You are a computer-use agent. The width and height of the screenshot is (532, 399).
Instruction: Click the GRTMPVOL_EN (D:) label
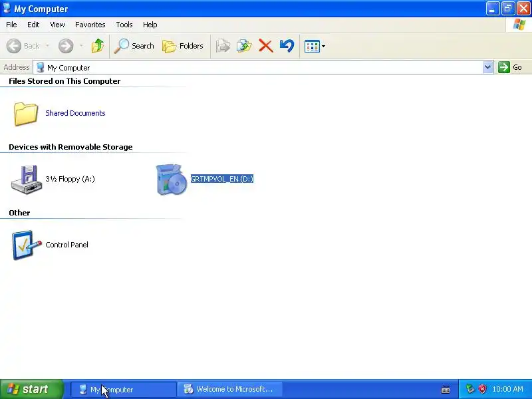click(222, 179)
